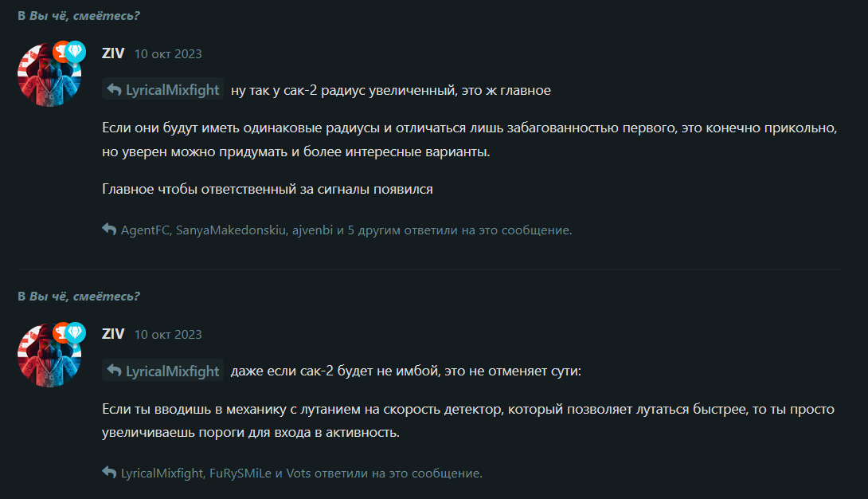Open SanyaMakedonskiu's reply link

point(231,230)
